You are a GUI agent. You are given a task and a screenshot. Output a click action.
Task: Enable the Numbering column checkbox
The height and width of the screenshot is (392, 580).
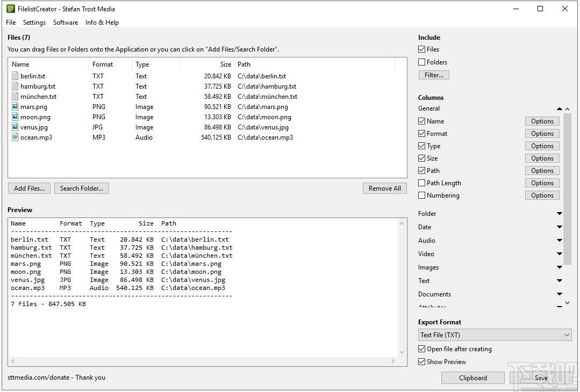point(421,195)
